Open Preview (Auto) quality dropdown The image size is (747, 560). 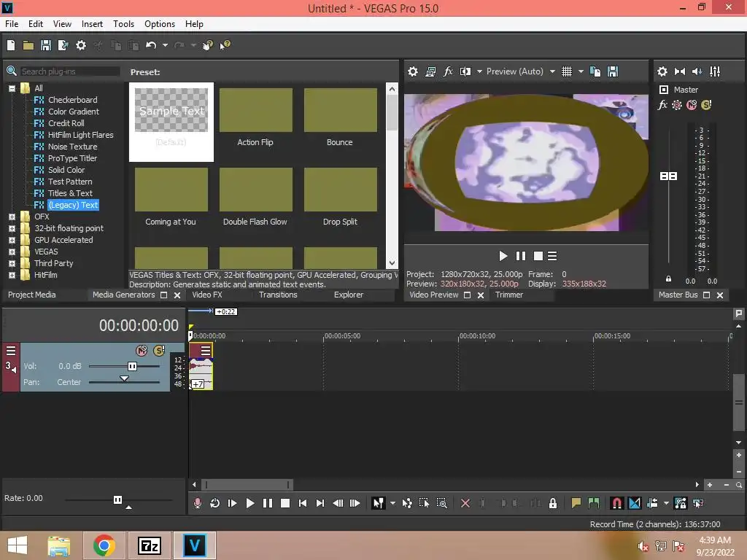[x=552, y=71]
